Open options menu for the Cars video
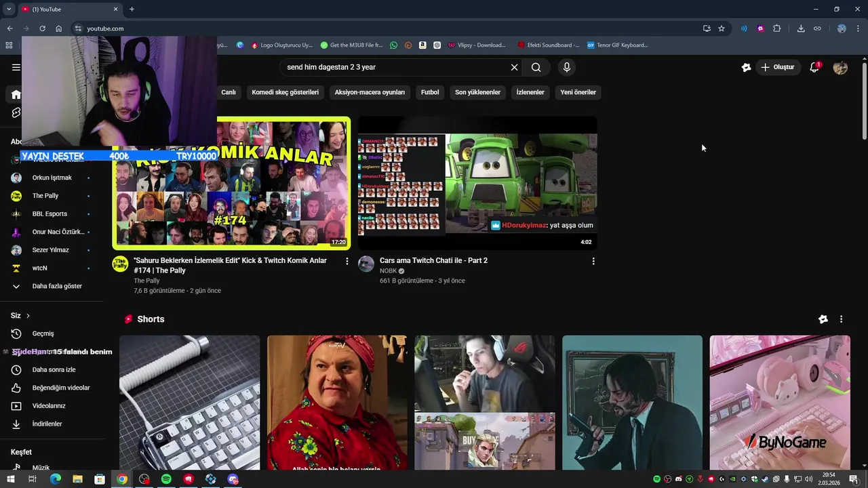This screenshot has width=868, height=488. [593, 261]
